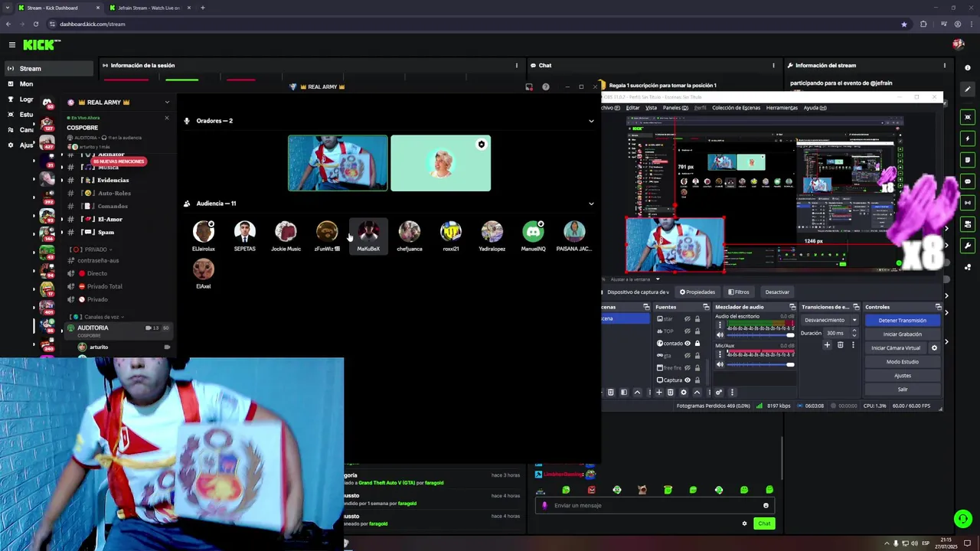980x551 pixels.
Task: Click the green support chat bubble icon
Action: (x=963, y=519)
